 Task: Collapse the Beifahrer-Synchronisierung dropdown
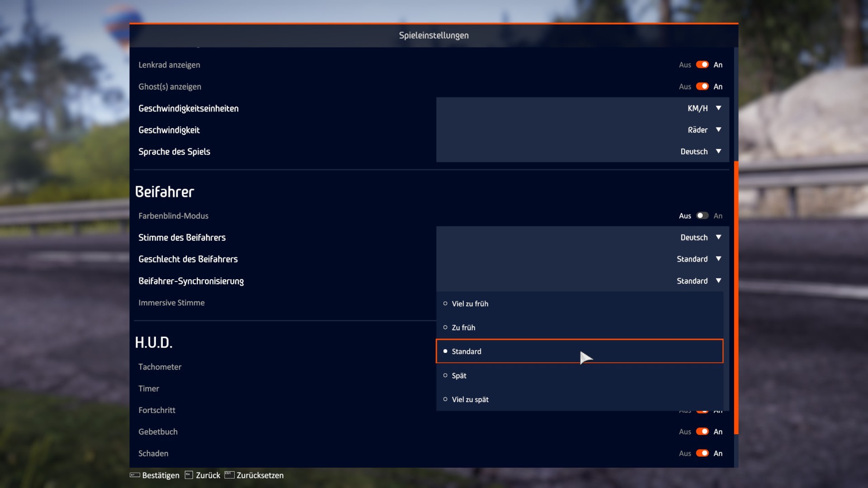coord(718,281)
